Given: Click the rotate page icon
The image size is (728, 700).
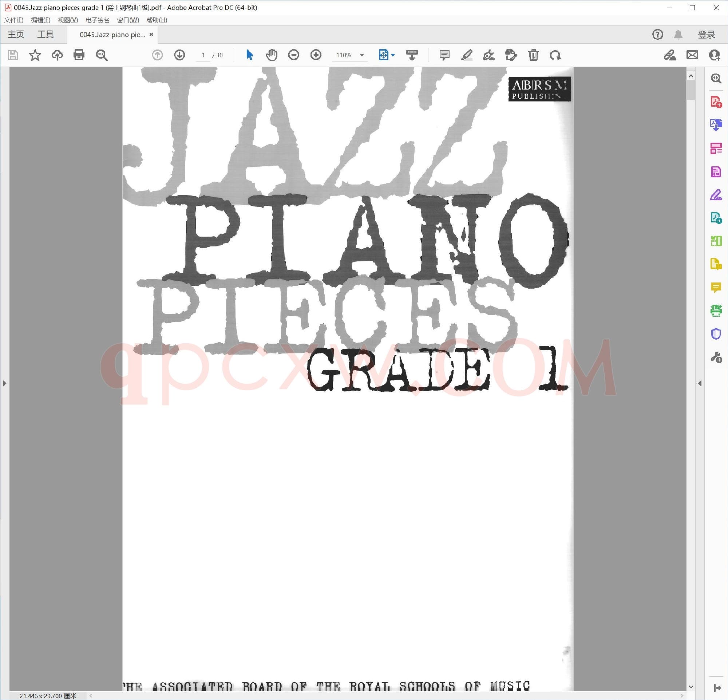Looking at the screenshot, I should (555, 55).
